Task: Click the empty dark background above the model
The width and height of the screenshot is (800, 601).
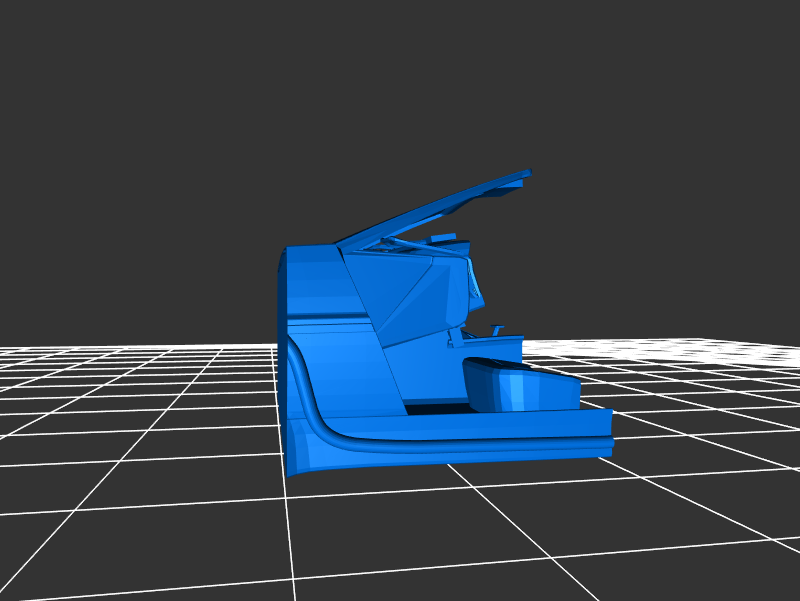Action: (x=400, y=90)
